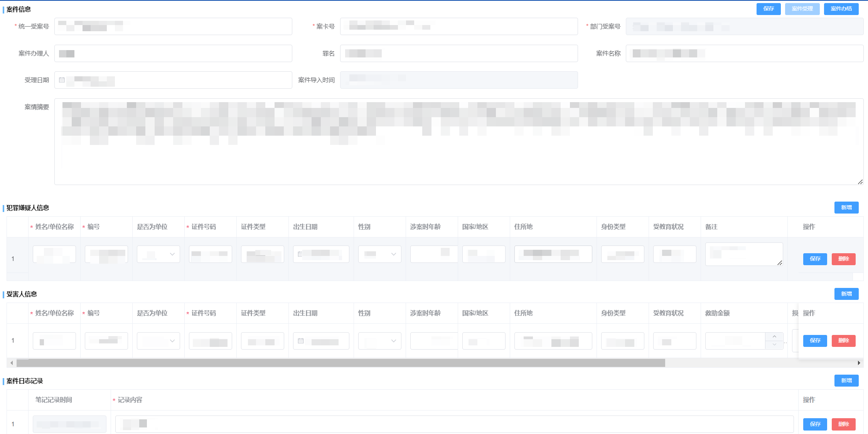Click victim 救助金额 number input
The image size is (868, 434).
(x=735, y=341)
